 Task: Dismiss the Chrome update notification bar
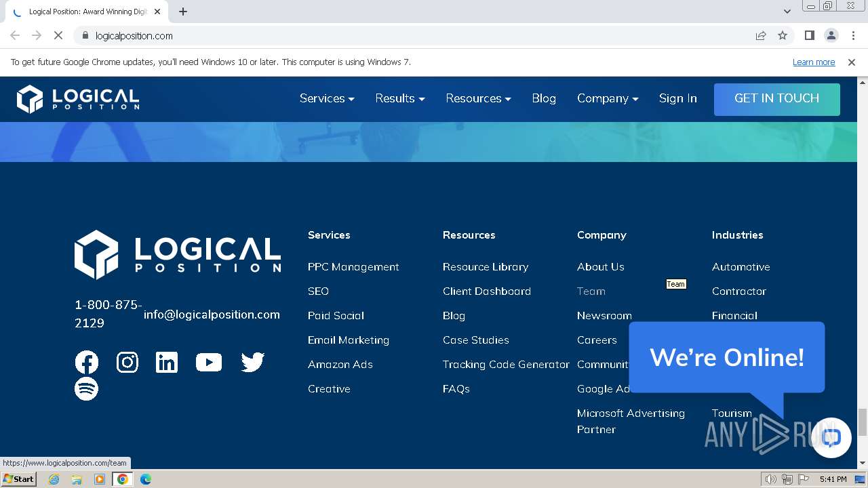[852, 62]
